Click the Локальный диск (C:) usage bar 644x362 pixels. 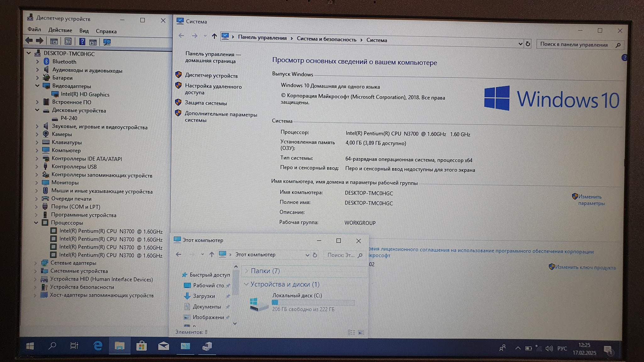pos(313,302)
